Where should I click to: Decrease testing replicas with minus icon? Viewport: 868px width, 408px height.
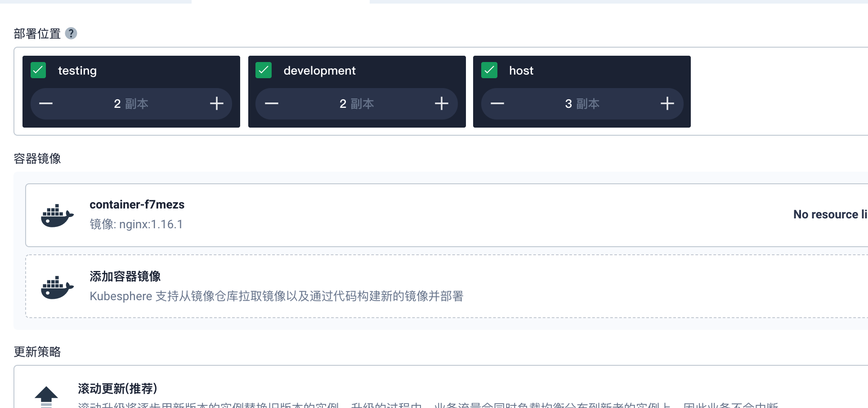46,103
